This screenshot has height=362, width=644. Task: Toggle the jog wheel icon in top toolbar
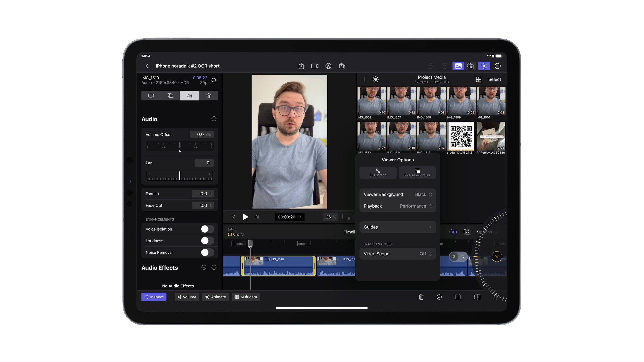click(x=484, y=66)
